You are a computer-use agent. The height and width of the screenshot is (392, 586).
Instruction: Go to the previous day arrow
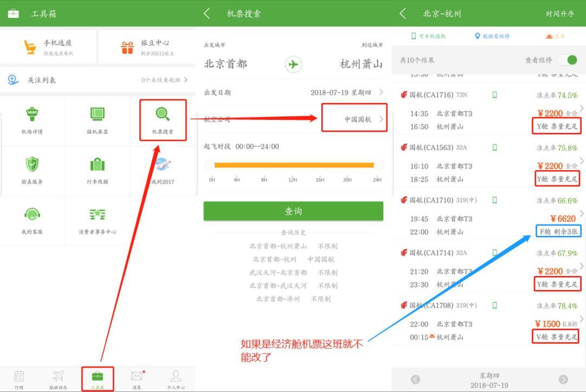(x=415, y=380)
